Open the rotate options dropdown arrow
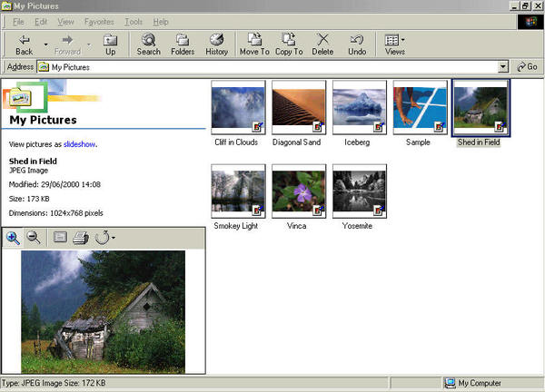 click(114, 239)
